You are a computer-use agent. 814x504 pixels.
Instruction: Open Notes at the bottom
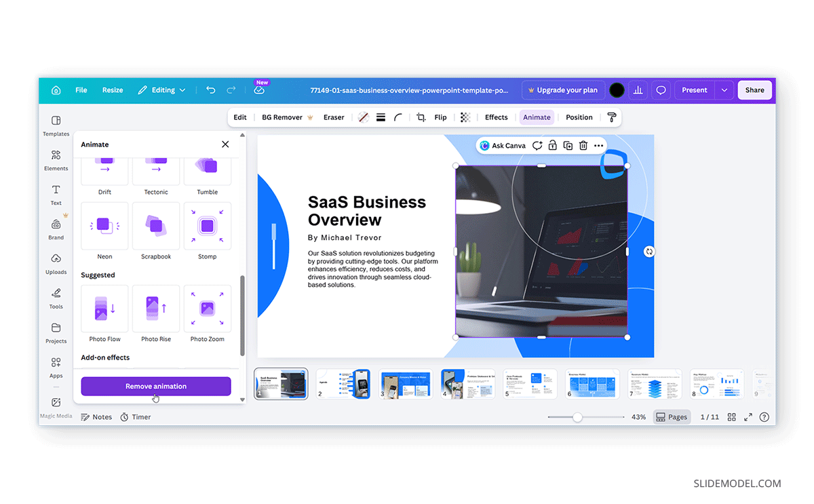pos(96,417)
